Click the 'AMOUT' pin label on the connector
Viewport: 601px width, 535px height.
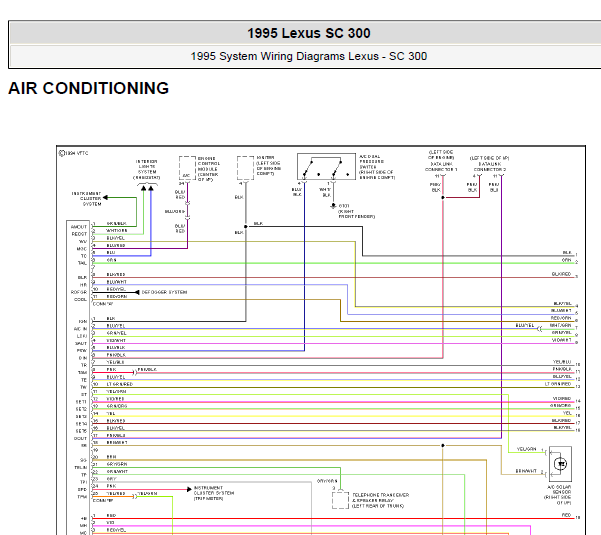tap(79, 227)
